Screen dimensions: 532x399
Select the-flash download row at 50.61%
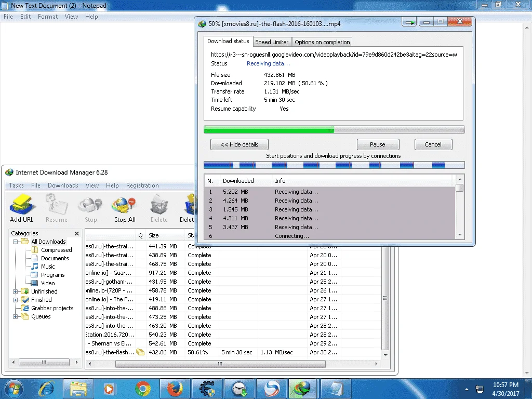233,352
